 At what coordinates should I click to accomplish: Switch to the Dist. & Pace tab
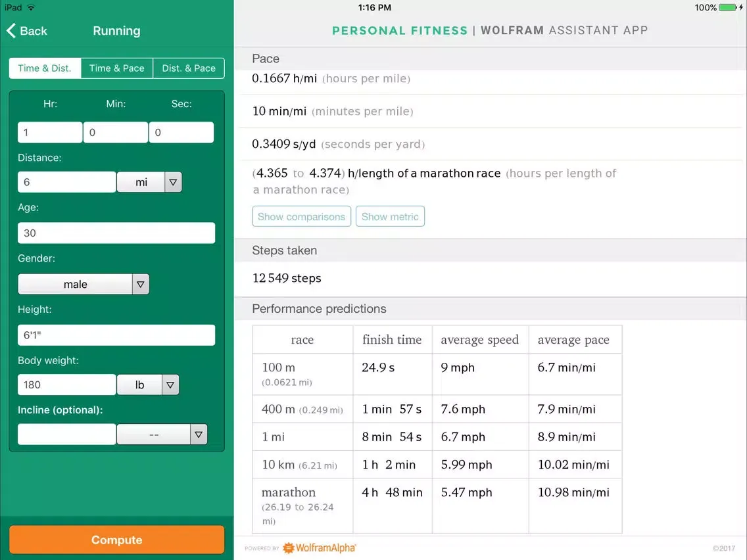click(189, 68)
